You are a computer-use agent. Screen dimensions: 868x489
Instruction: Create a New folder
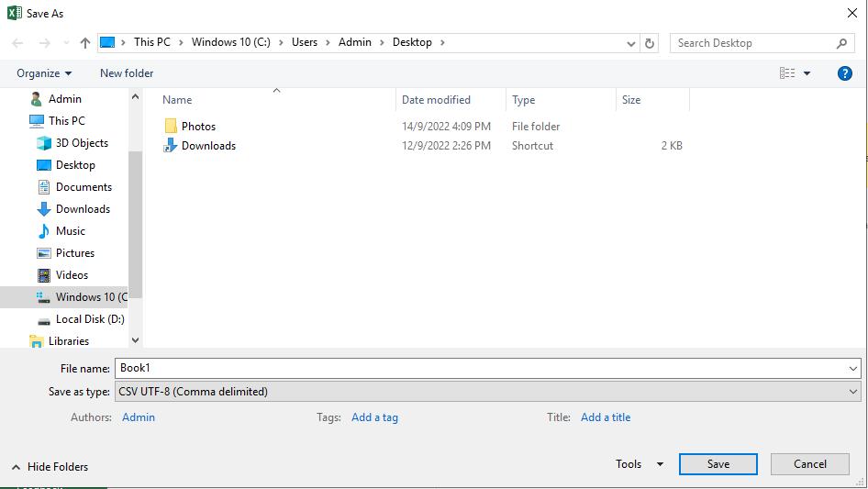pyautogui.click(x=127, y=73)
